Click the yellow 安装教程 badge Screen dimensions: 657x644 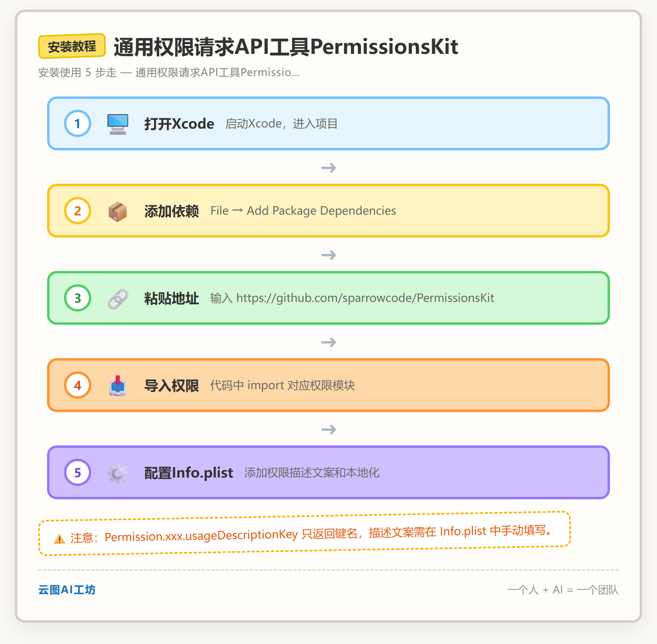[x=72, y=46]
